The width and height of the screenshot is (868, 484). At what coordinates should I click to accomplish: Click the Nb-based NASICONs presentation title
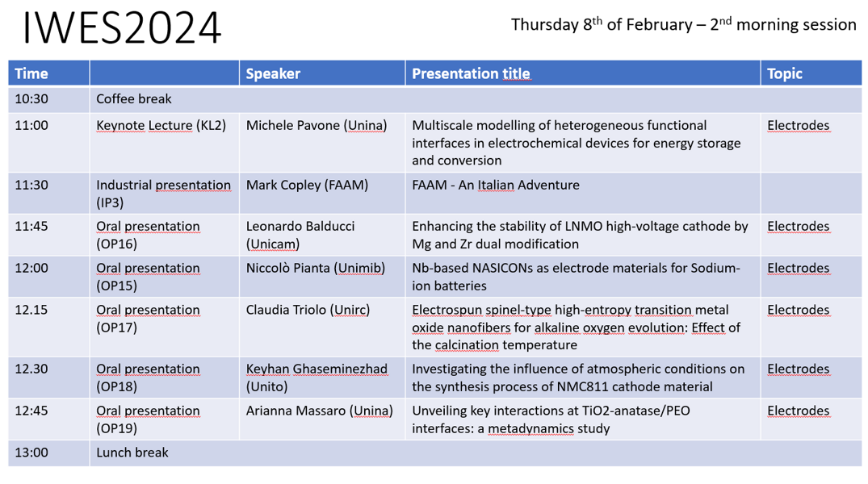coord(576,277)
